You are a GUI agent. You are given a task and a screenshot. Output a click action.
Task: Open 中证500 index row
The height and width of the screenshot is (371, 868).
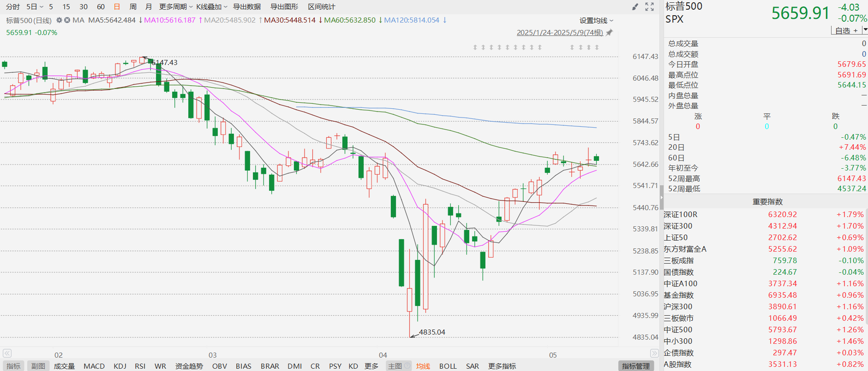tap(764, 330)
